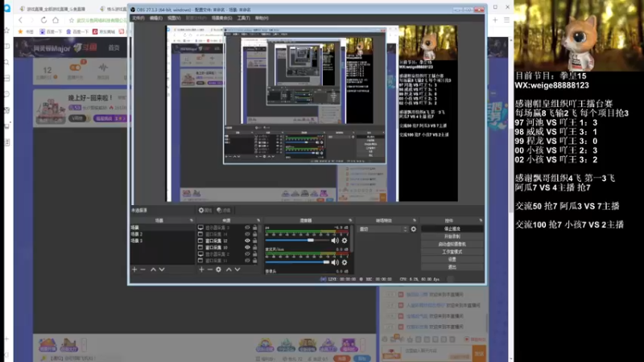Mute the first mixer channel speaker icon
Viewport: 644px width, 362px height.
335,241
